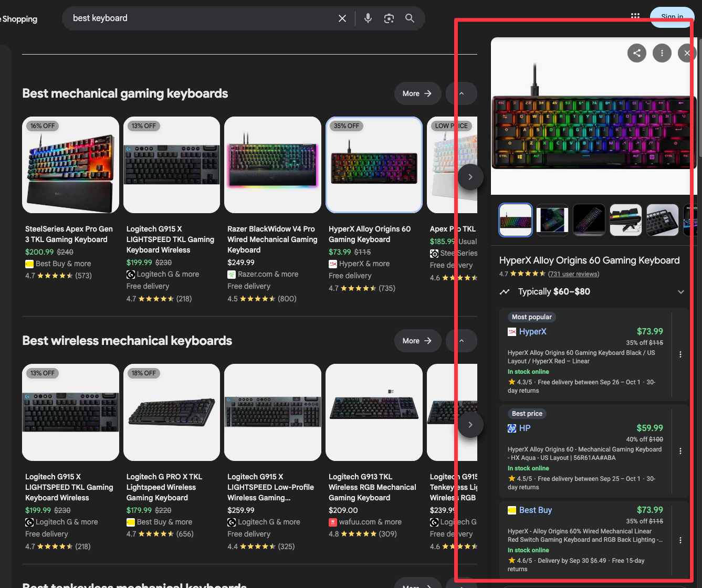This screenshot has height=588, width=702.
Task: Open Logitech G915 X Low-Profile $259.99 card
Action: [x=273, y=412]
